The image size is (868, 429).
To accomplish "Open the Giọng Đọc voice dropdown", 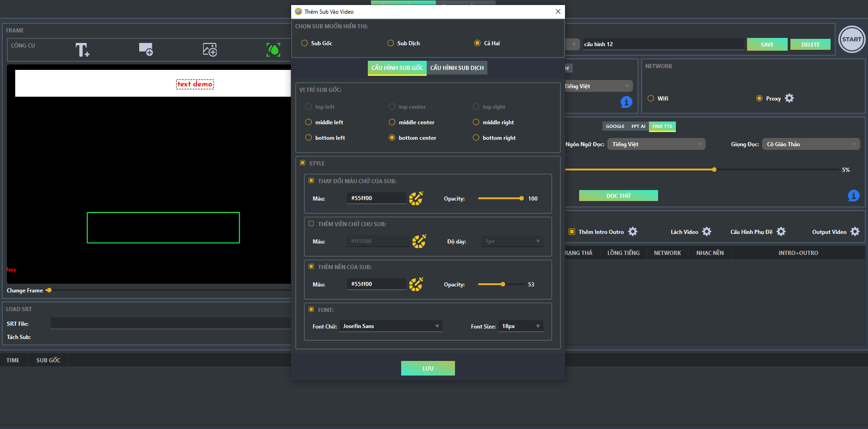I will (x=811, y=144).
